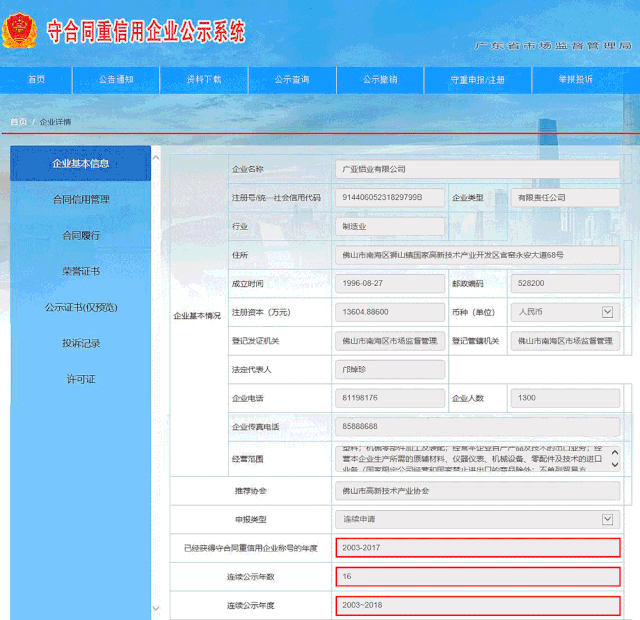This screenshot has height=620, width=640.
Task: Click the 首页 breadcrumb link
Action: click(x=18, y=122)
